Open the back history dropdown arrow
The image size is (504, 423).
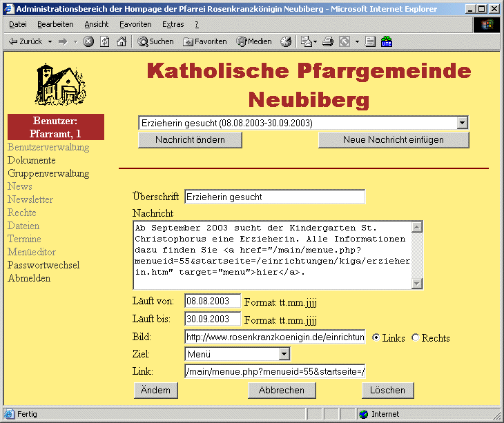point(50,42)
